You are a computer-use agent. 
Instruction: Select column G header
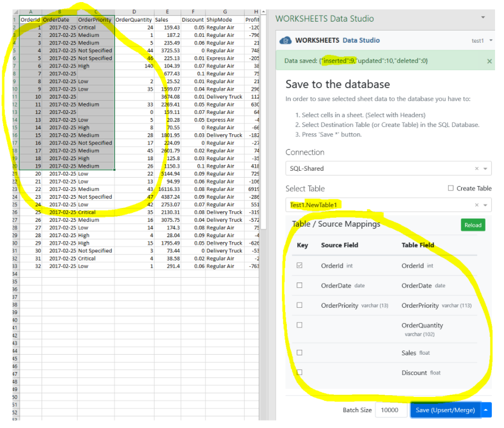click(225, 12)
